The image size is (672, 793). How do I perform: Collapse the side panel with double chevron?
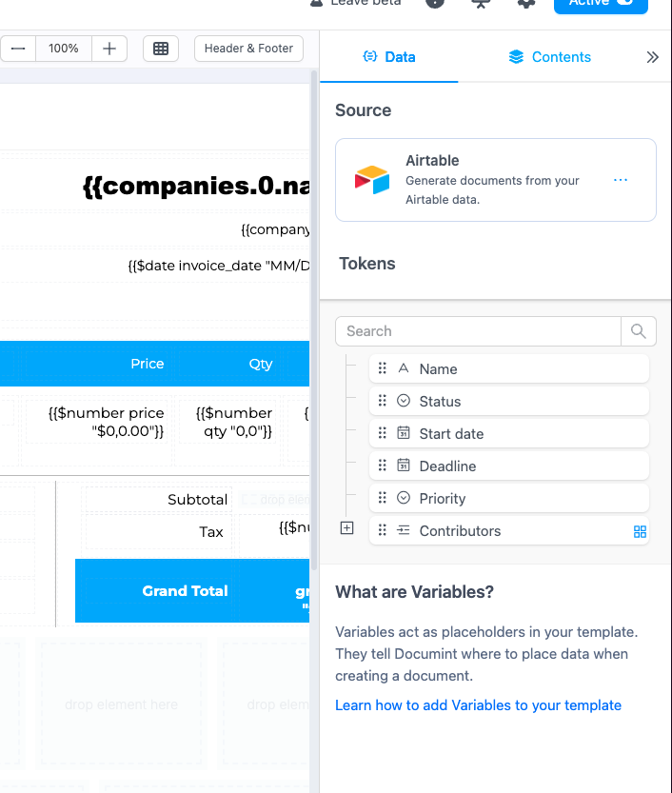pos(652,57)
